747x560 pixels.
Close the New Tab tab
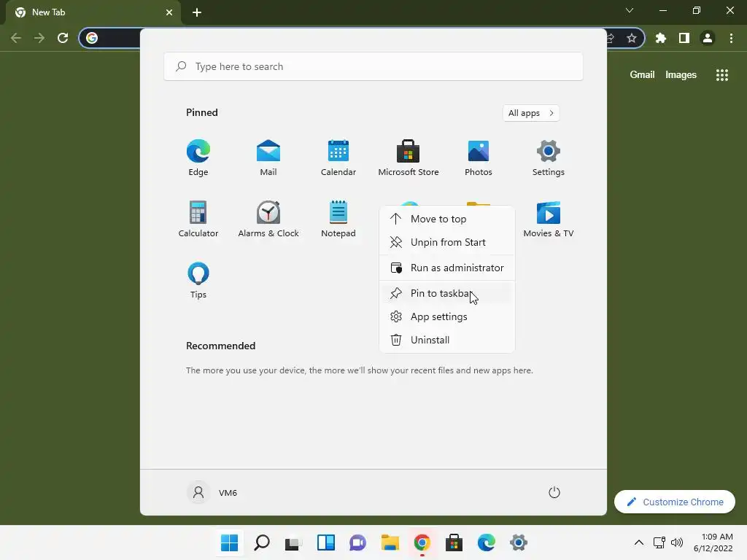pyautogui.click(x=169, y=12)
